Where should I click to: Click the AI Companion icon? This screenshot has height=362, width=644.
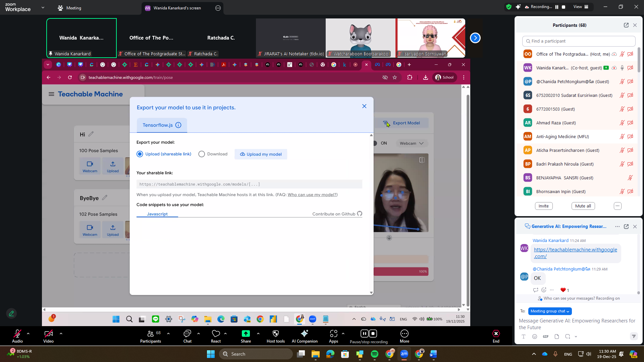[304, 334]
